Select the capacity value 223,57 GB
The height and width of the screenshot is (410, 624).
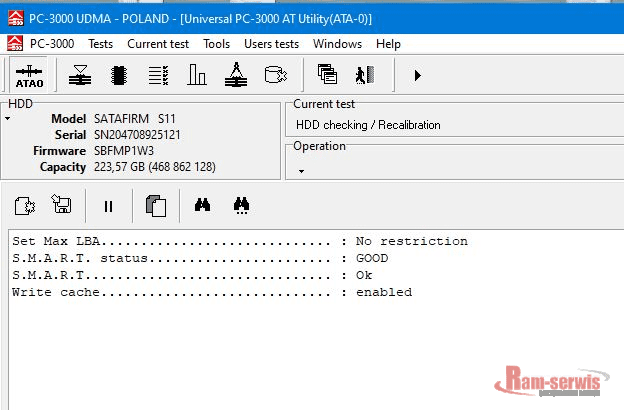[x=119, y=167]
